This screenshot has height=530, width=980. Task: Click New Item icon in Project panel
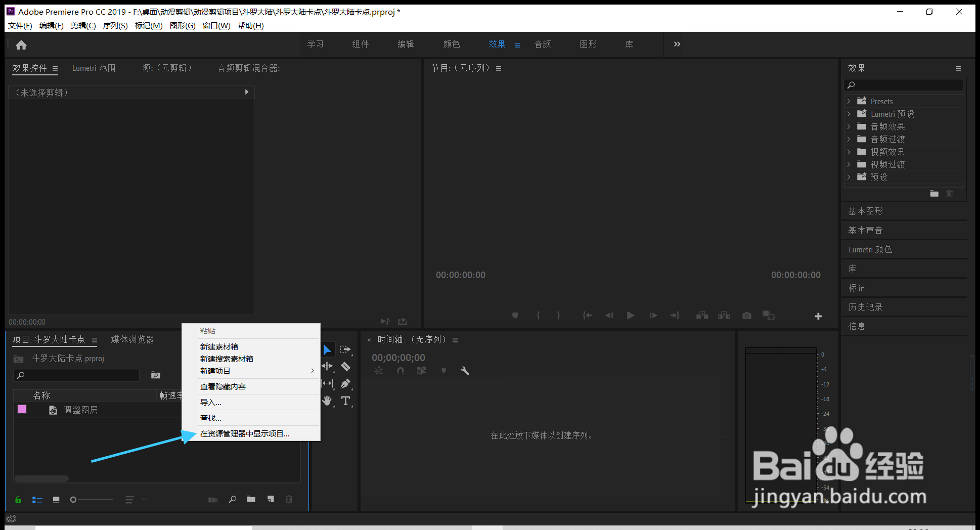tap(271, 499)
